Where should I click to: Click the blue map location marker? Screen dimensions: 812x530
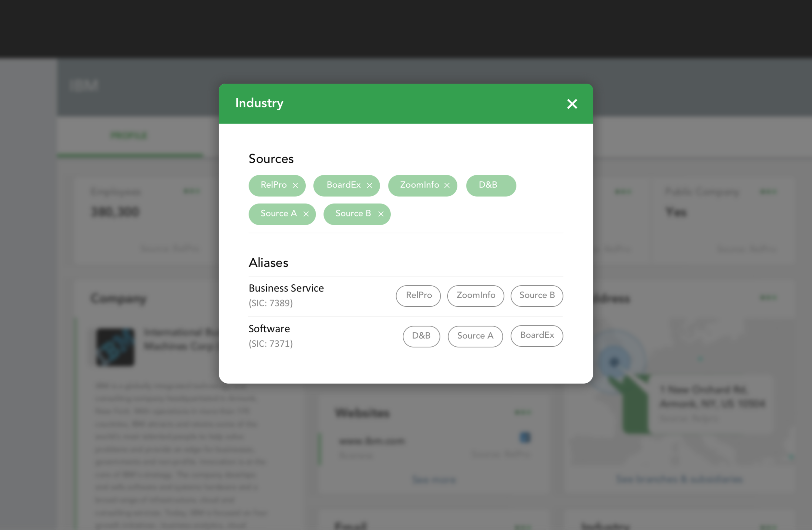pos(614,362)
